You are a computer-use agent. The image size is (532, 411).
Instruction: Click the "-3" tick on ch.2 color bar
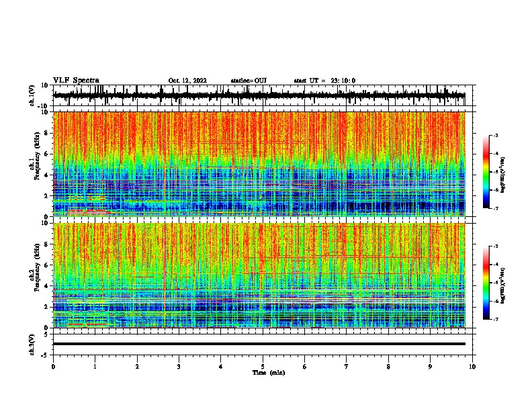coord(496,246)
